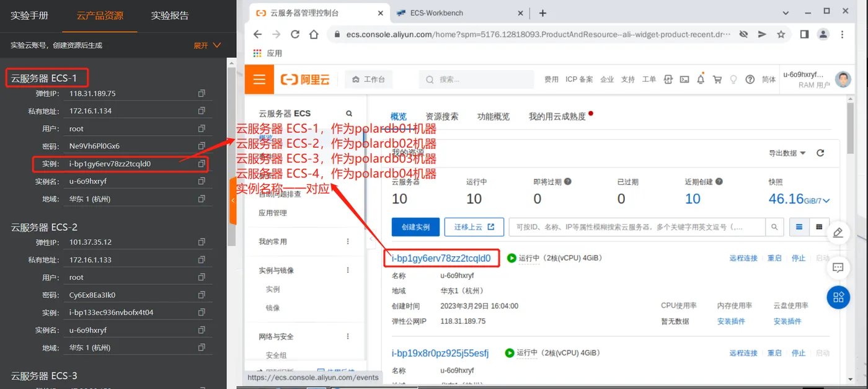The image size is (868, 389).
Task: Open the Cloud Shell terminal icon
Action: pyautogui.click(x=684, y=79)
